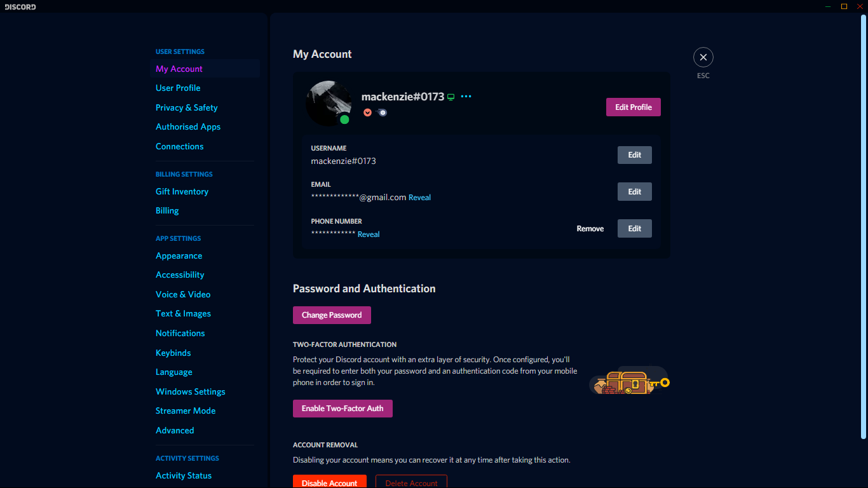Select Language settings

click(205, 372)
